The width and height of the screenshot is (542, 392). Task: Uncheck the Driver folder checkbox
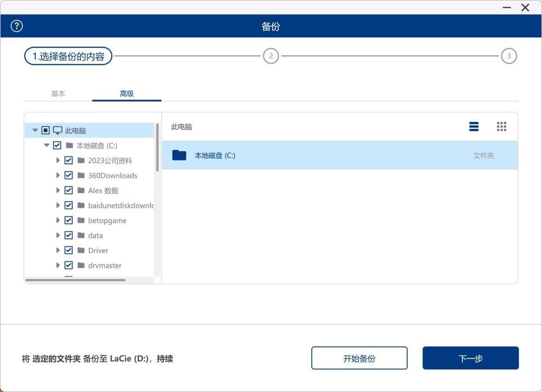(x=68, y=250)
